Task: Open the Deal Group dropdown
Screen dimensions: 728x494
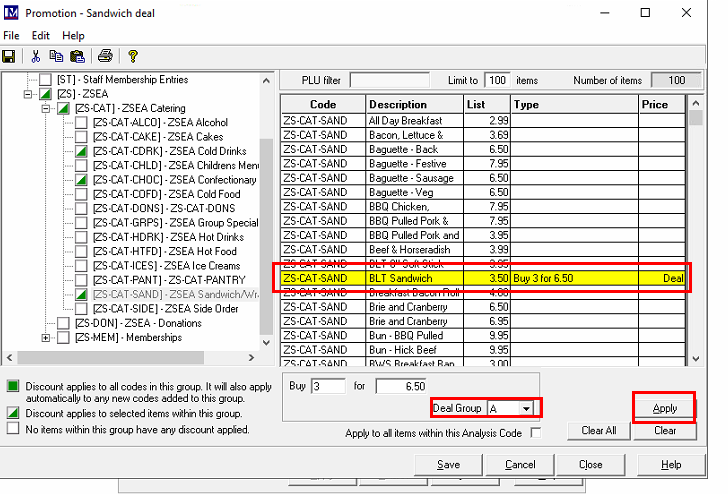Action: [526, 409]
